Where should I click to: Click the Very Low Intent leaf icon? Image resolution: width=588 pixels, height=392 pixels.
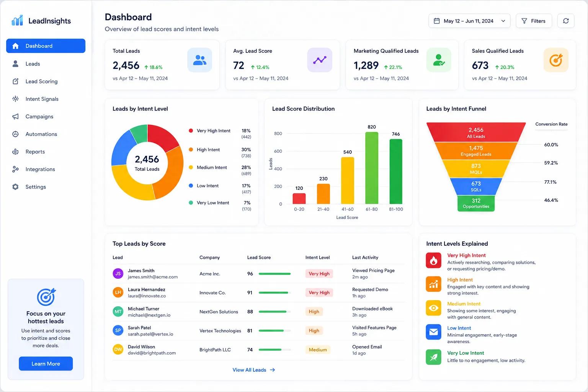433,357
